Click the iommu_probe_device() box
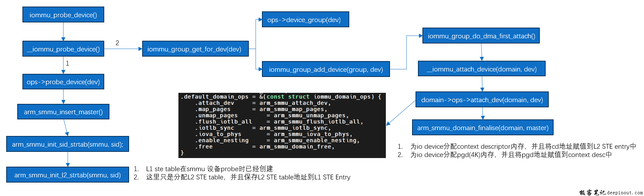 63,15
